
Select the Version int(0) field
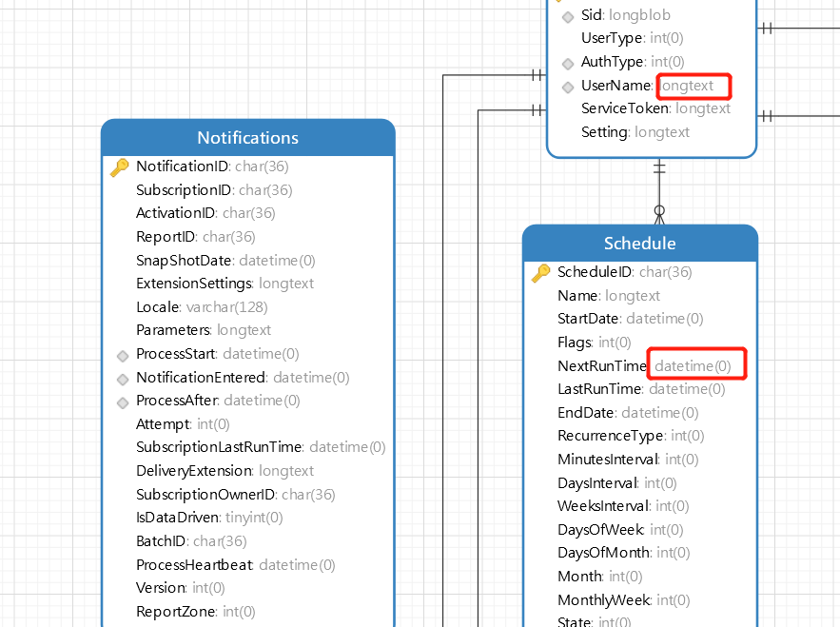181,588
